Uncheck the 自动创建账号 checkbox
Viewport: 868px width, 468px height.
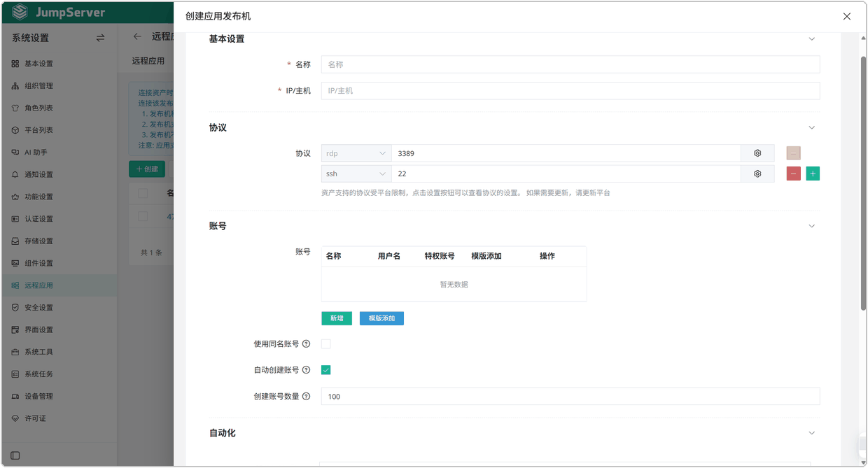[326, 370]
